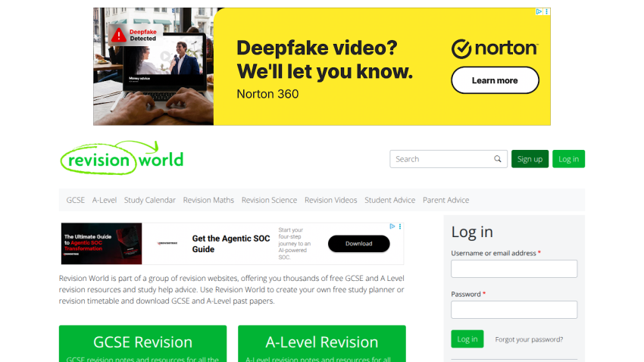The image size is (644, 362).
Task: Click the green Sign up button
Action: click(530, 159)
